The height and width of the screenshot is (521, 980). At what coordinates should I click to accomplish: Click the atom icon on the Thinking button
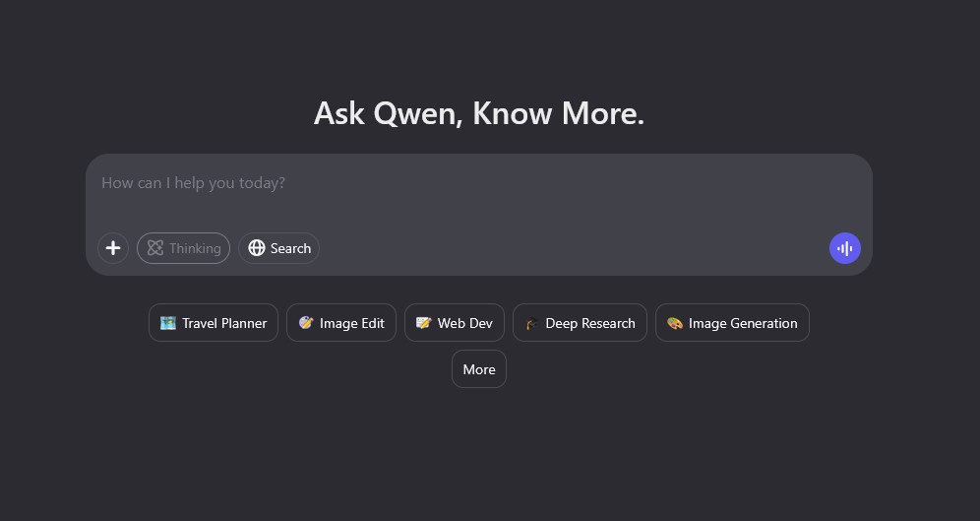tap(155, 248)
